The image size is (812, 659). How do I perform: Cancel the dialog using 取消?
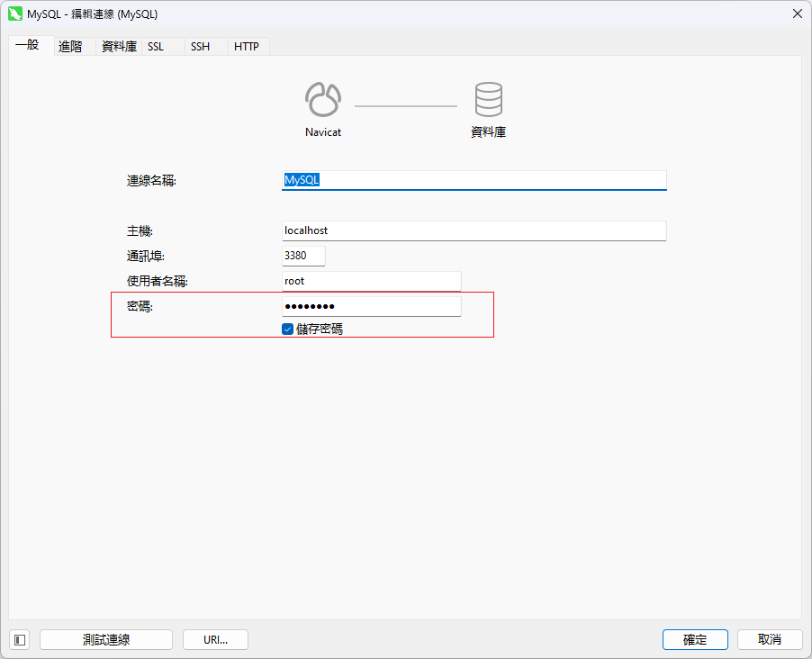[770, 639]
